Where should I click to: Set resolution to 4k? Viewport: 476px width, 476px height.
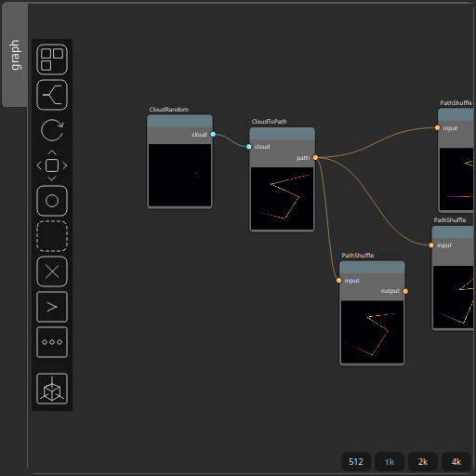456,461
